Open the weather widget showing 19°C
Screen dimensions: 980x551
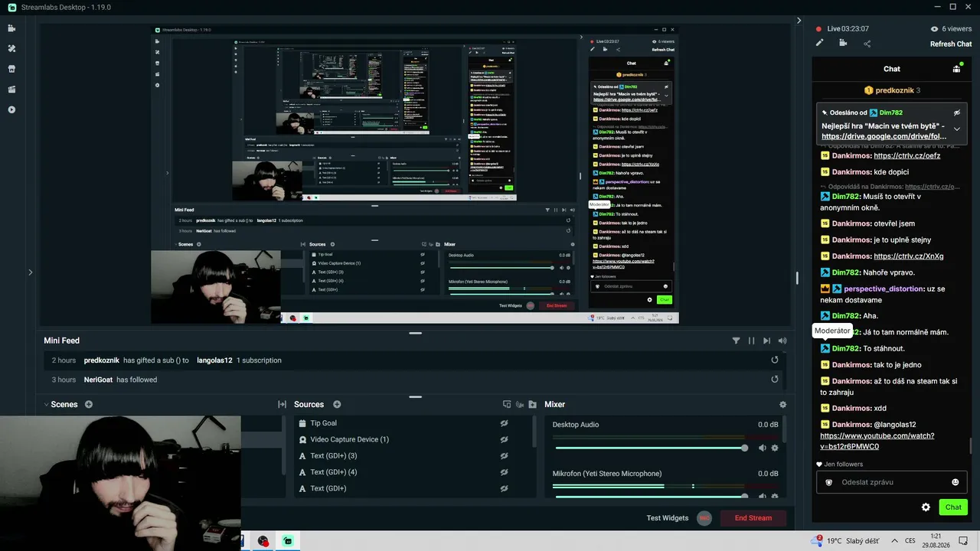847,541
